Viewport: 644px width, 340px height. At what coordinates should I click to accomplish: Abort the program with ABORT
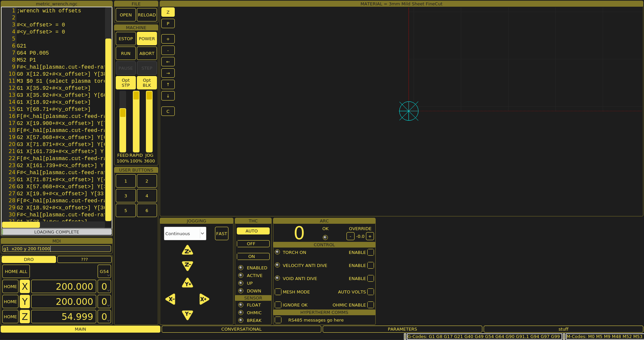(147, 53)
